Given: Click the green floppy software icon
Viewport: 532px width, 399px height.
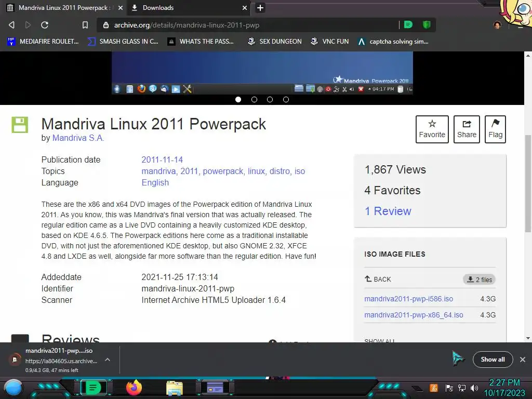Looking at the screenshot, I should [x=20, y=125].
